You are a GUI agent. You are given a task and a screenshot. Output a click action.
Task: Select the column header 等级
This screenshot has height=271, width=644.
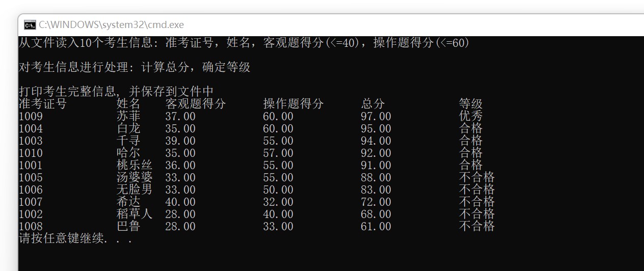point(471,104)
